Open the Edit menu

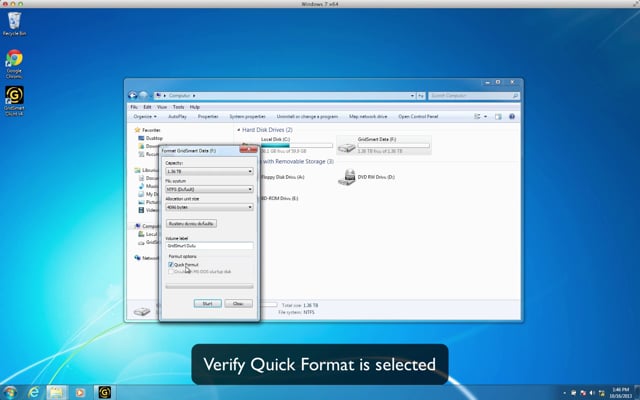pos(147,107)
